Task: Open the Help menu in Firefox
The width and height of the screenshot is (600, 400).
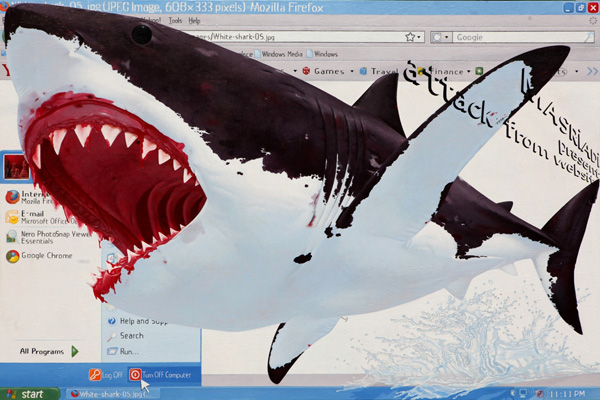Action: pyautogui.click(x=194, y=21)
